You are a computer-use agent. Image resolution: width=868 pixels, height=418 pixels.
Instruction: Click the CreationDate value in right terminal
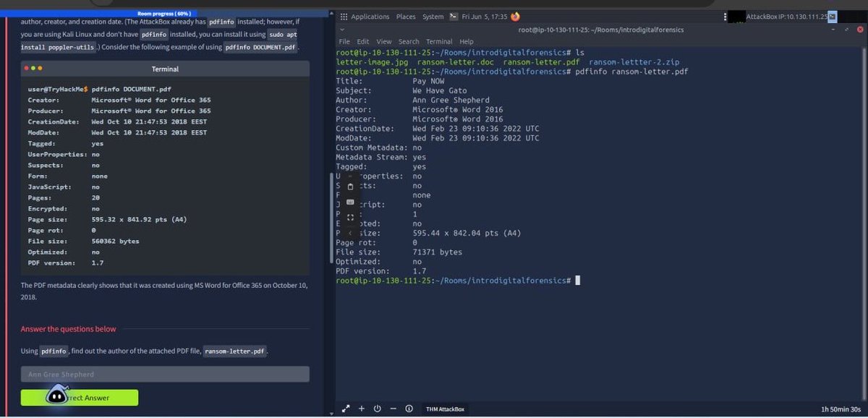coord(475,129)
